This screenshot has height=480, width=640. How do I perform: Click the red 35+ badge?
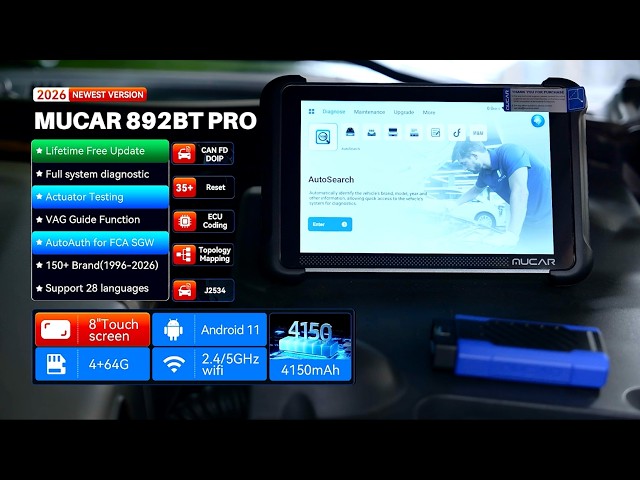(184, 188)
